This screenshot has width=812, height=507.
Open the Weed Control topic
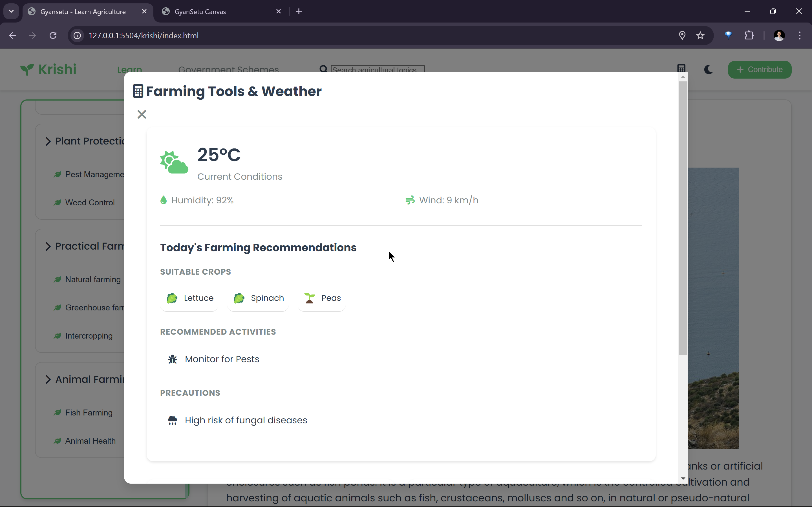tap(90, 203)
